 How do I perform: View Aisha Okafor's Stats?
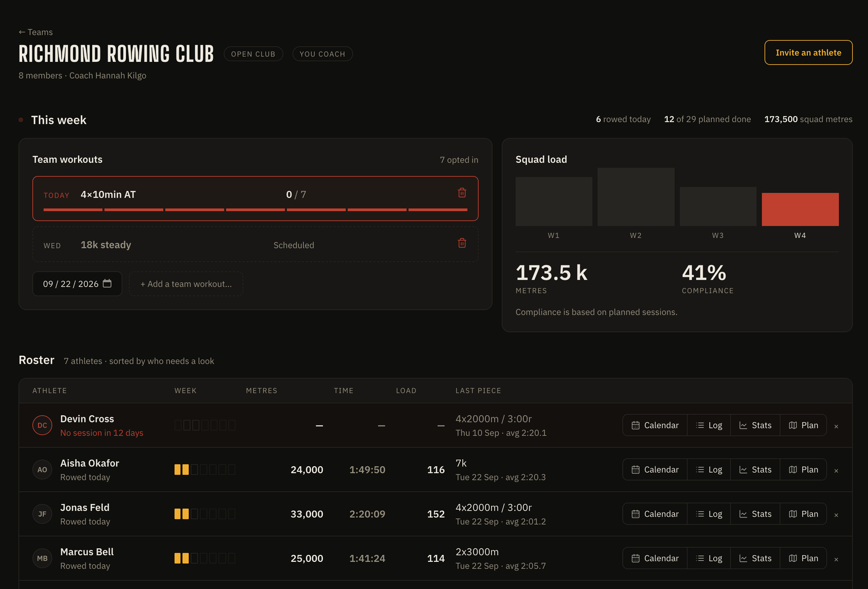tap(755, 470)
